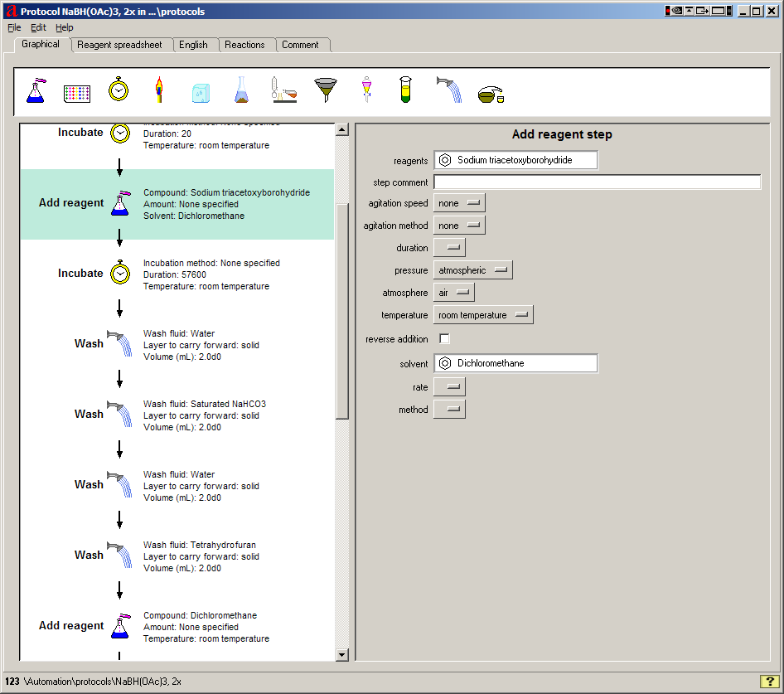Open the Edit menu
The height and width of the screenshot is (694, 784).
point(38,27)
